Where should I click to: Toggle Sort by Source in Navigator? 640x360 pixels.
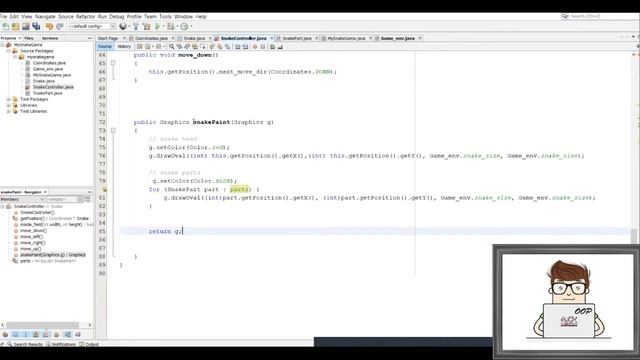click(78, 335)
